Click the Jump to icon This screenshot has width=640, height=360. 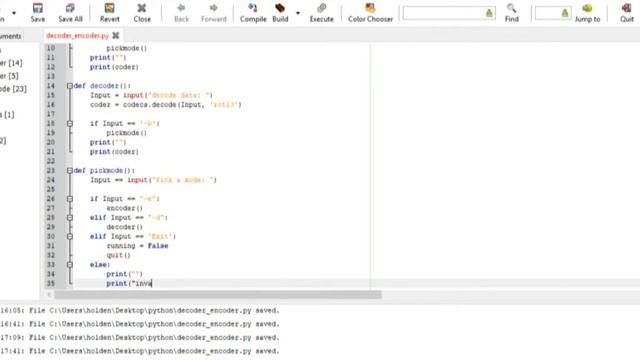587,12
